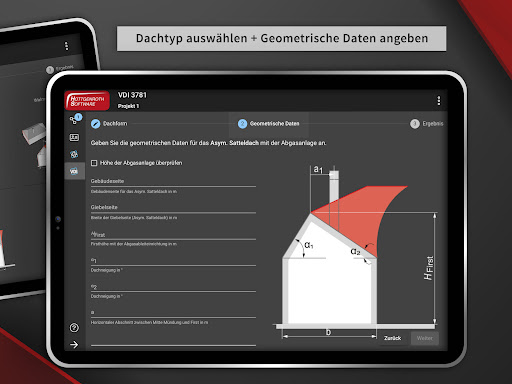
Task: Focus the α1 Dachneigung input field
Action: (x=173, y=261)
